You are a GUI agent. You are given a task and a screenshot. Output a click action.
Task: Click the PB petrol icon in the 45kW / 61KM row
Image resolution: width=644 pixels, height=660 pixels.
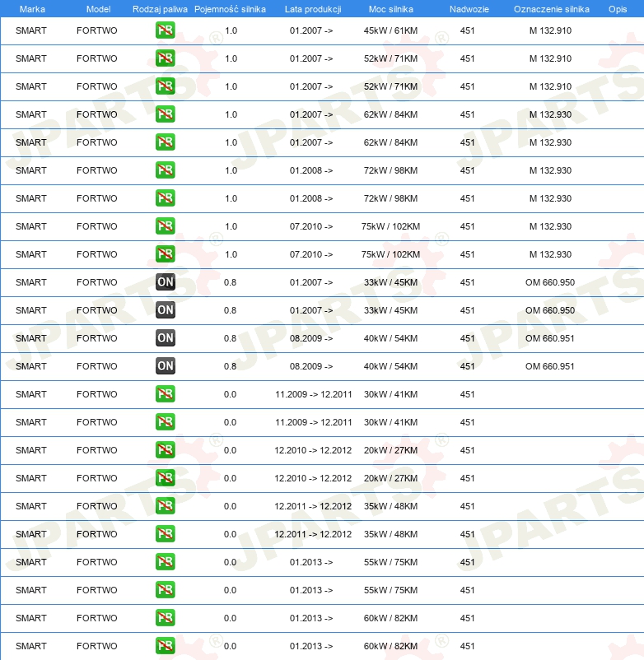point(166,30)
